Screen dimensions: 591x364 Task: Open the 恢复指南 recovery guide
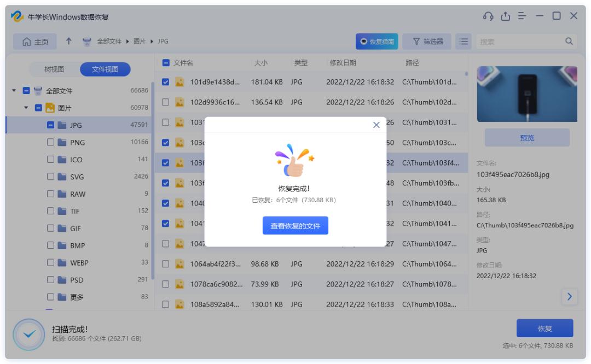tap(377, 42)
